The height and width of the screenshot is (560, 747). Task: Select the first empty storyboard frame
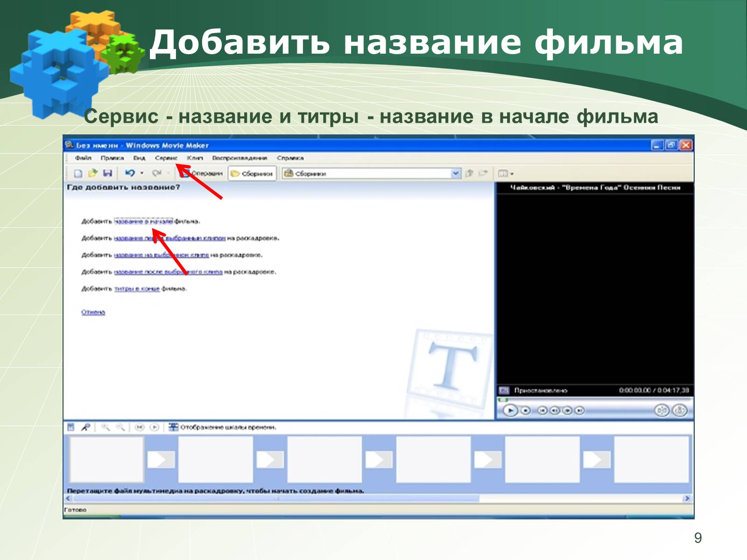[106, 459]
